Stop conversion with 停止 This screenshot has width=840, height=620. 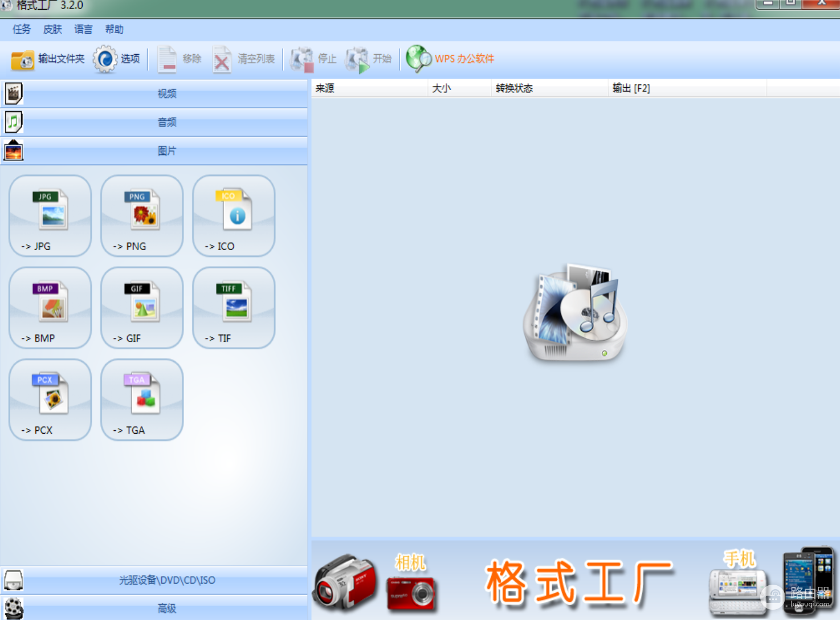[x=313, y=59]
